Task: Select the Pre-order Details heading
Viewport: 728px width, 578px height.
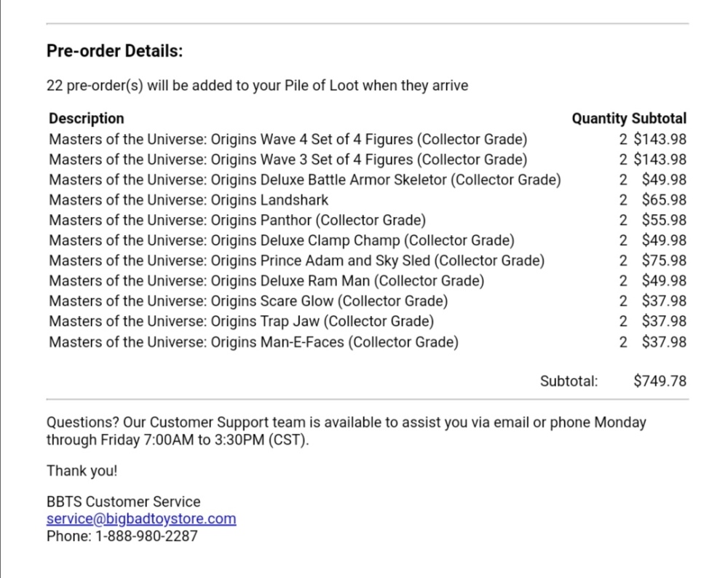Action: pyautogui.click(x=115, y=51)
